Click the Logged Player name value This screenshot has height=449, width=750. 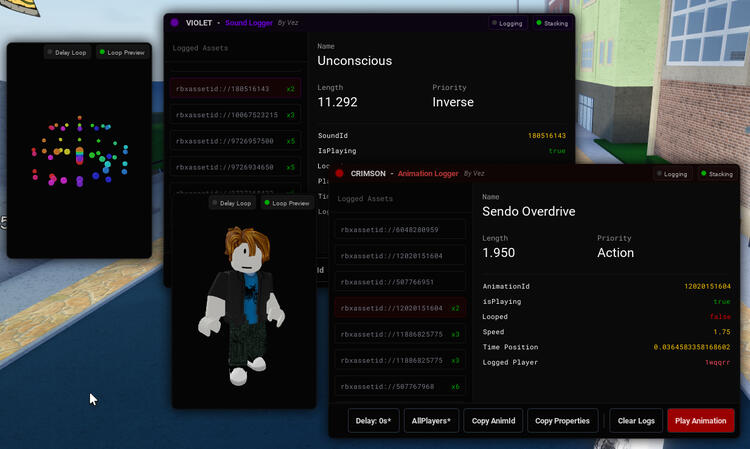[x=717, y=362]
